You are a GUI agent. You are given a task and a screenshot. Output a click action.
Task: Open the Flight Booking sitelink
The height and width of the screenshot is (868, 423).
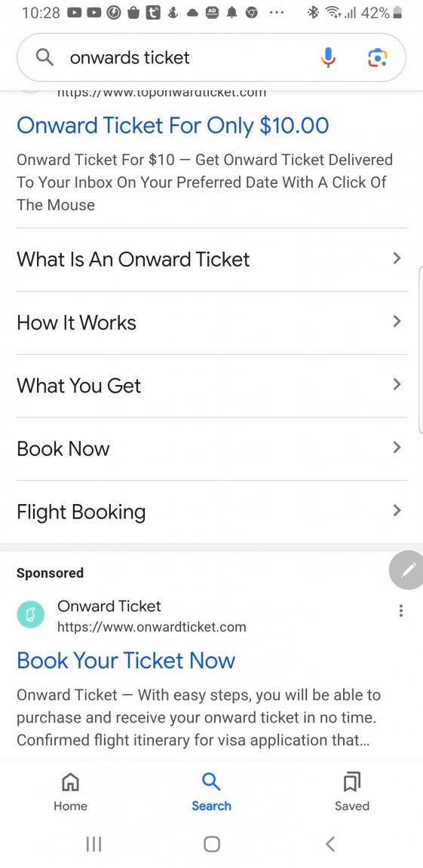pyautogui.click(x=211, y=512)
